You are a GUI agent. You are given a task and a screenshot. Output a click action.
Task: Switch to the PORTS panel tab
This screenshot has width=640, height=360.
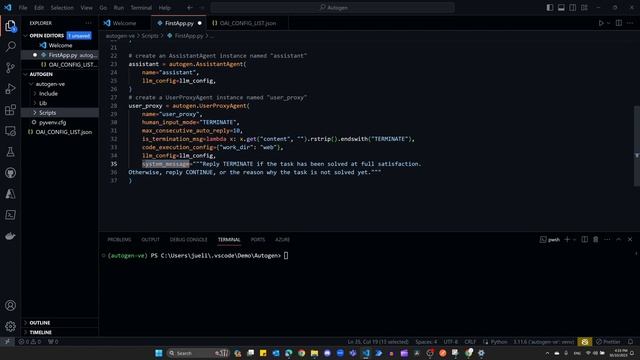pyautogui.click(x=258, y=240)
